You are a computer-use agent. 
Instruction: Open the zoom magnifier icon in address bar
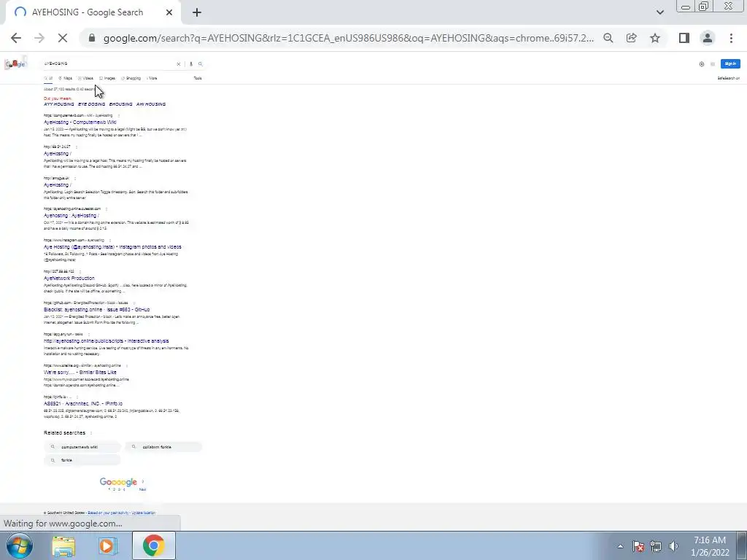pyautogui.click(x=608, y=38)
